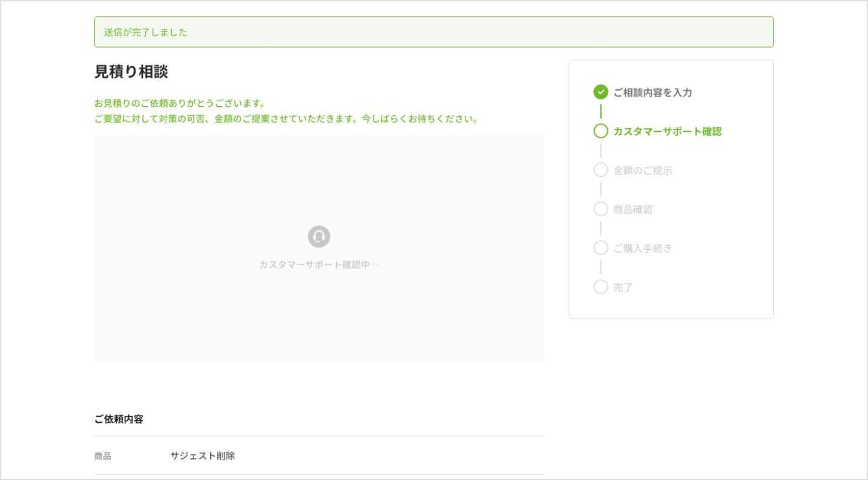
Task: Click the circle beside 商品確認 step
Action: coord(600,209)
